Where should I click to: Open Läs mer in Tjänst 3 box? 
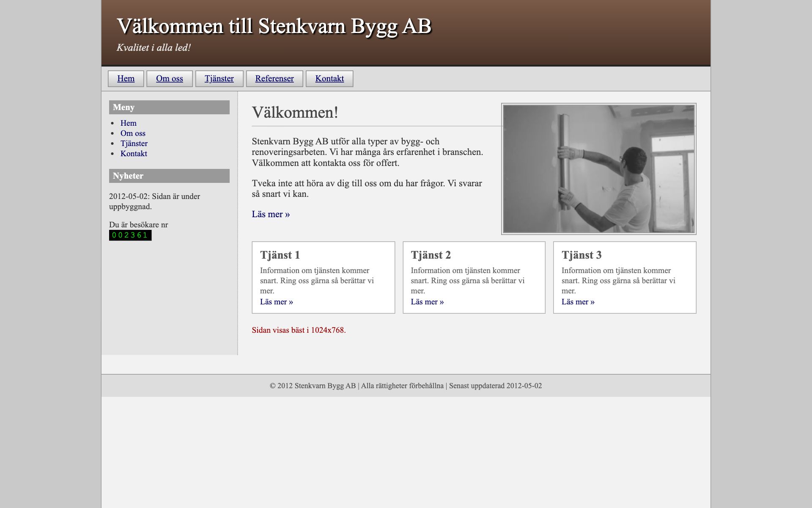pos(578,302)
